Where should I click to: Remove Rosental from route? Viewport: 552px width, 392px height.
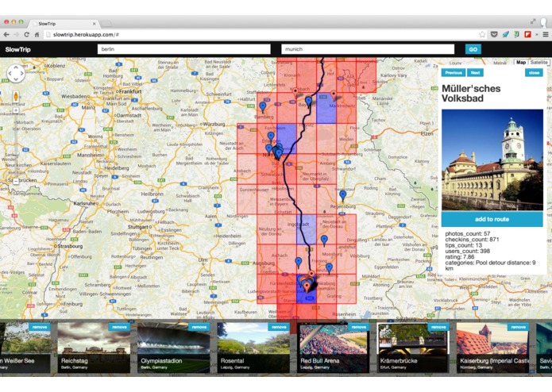pyautogui.click(x=279, y=327)
